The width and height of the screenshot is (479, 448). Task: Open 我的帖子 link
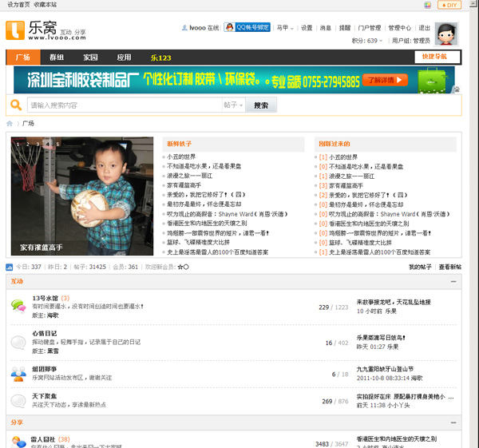420,267
